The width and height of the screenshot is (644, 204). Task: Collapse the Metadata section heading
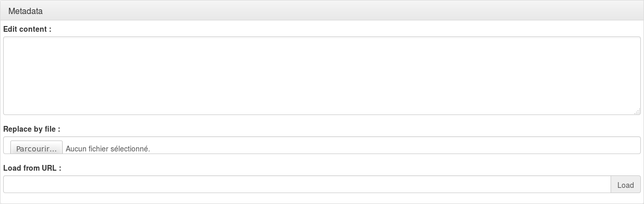322,11
